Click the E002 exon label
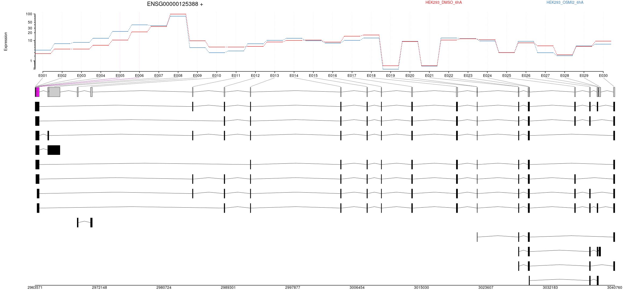Screen dimensions: 644x292 tap(62, 76)
